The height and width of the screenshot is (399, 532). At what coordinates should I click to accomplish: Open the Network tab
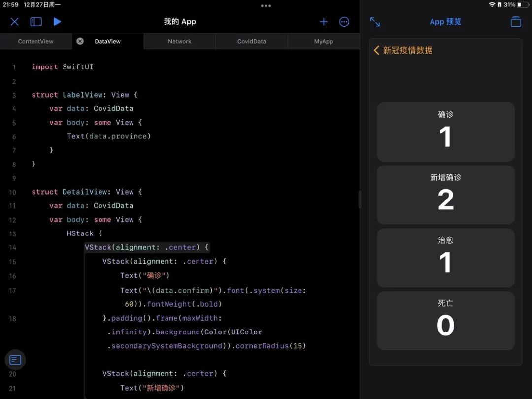pos(179,41)
